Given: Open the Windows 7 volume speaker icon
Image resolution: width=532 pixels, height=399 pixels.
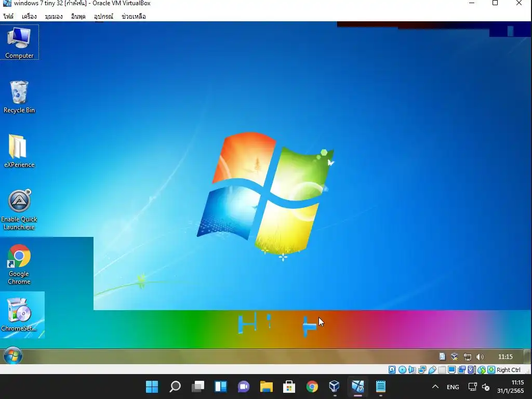Looking at the screenshot, I should tap(480, 357).
